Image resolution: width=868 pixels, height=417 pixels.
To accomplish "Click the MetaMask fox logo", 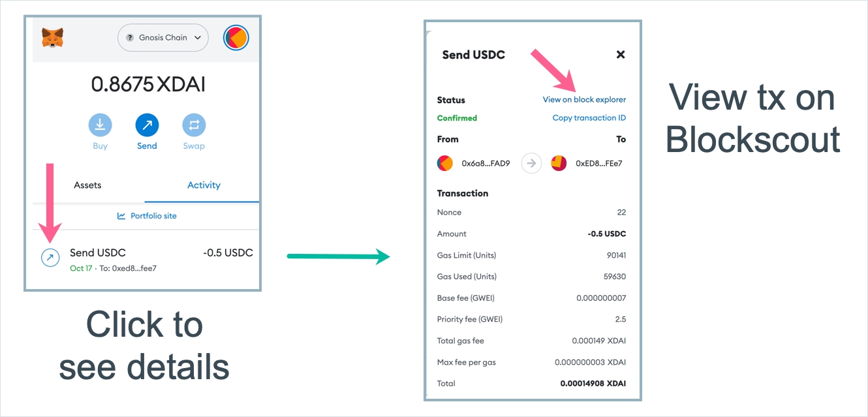I will tap(52, 38).
